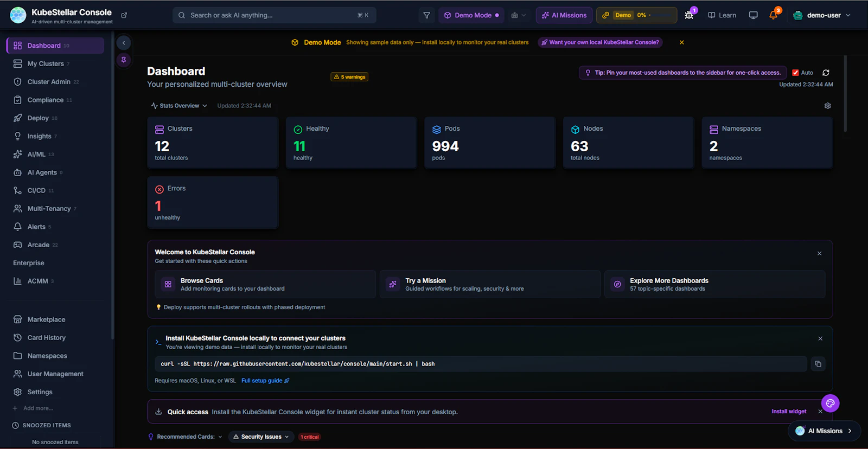Open the Healthy stat card showing 11
The height and width of the screenshot is (449, 868).
point(352,143)
